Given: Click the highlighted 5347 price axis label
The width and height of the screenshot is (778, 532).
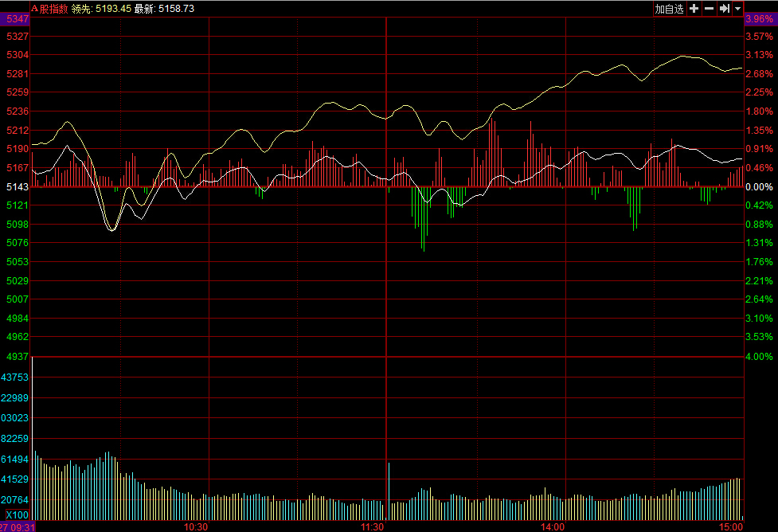Looking at the screenshot, I should 16,18.
